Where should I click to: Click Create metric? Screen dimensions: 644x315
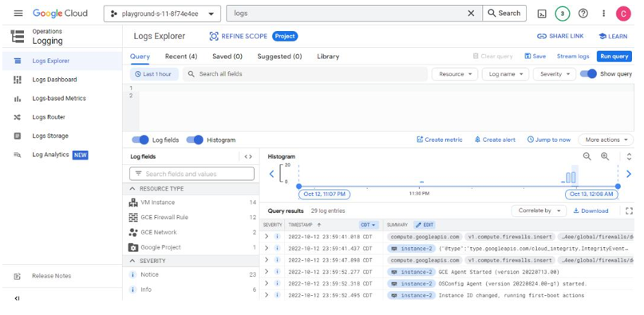440,140
